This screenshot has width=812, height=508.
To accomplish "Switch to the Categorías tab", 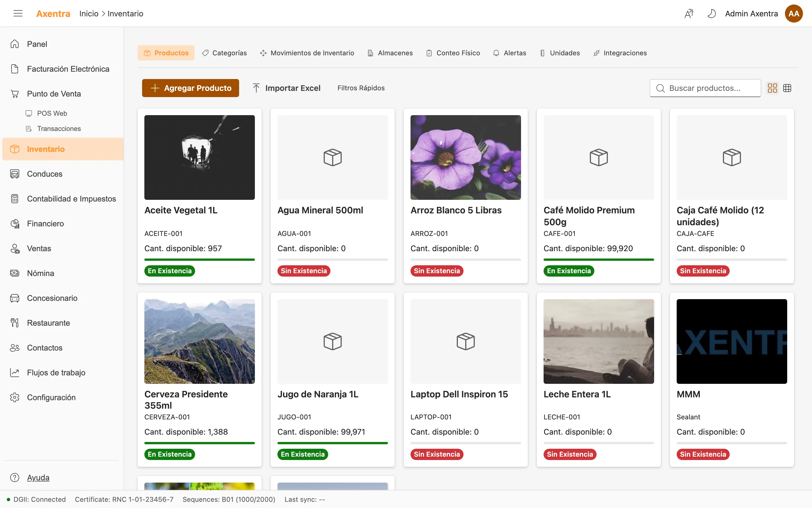I will (224, 53).
